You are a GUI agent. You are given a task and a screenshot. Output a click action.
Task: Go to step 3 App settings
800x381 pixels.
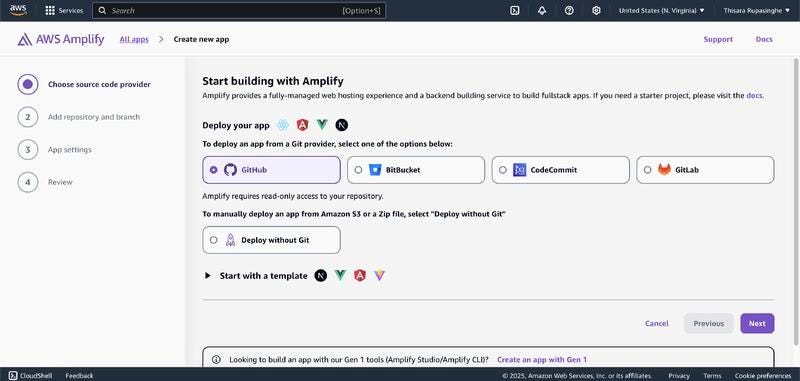pos(55,149)
